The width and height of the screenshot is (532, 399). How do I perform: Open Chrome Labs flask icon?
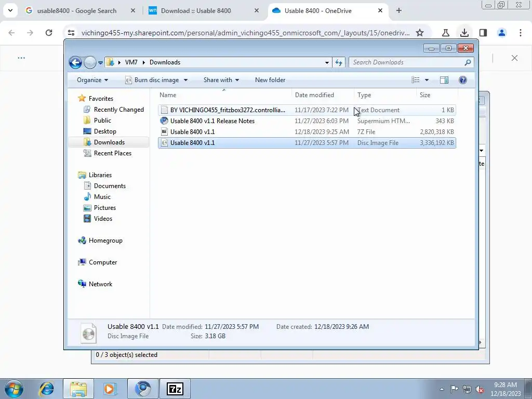pyautogui.click(x=445, y=33)
